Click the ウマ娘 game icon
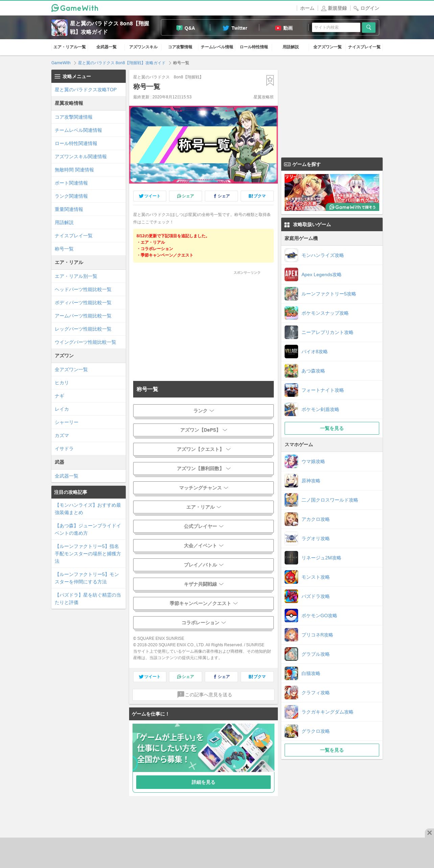Screen dimensions: 434x868 (x=291, y=461)
